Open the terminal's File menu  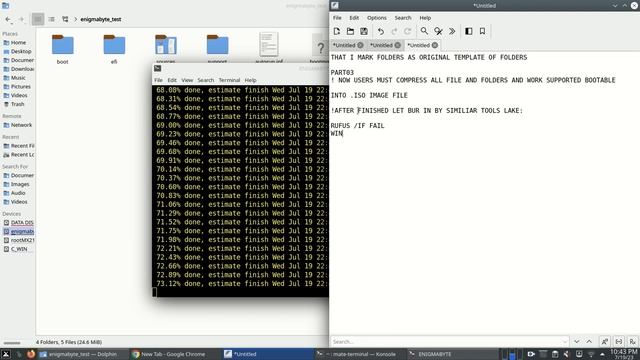158,80
